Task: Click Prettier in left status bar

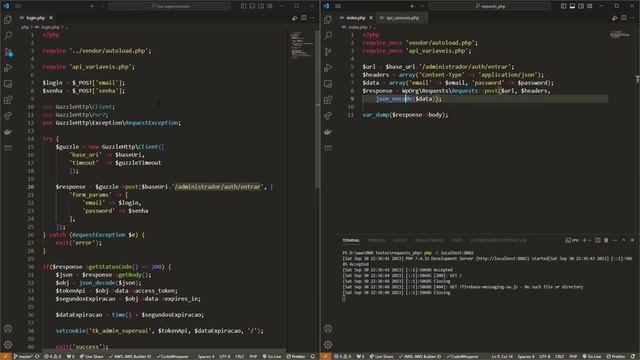Action: [x=296, y=356]
